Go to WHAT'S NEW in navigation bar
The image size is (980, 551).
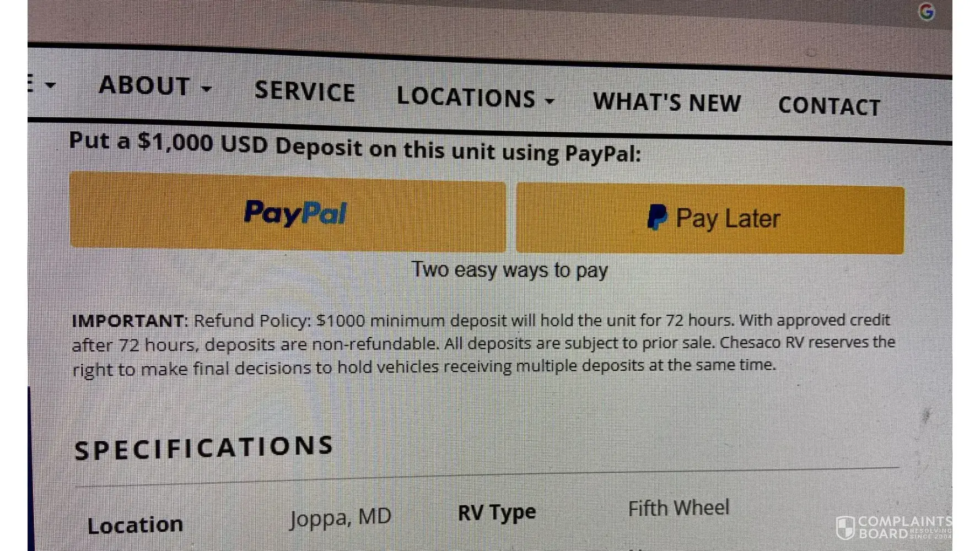667,102
